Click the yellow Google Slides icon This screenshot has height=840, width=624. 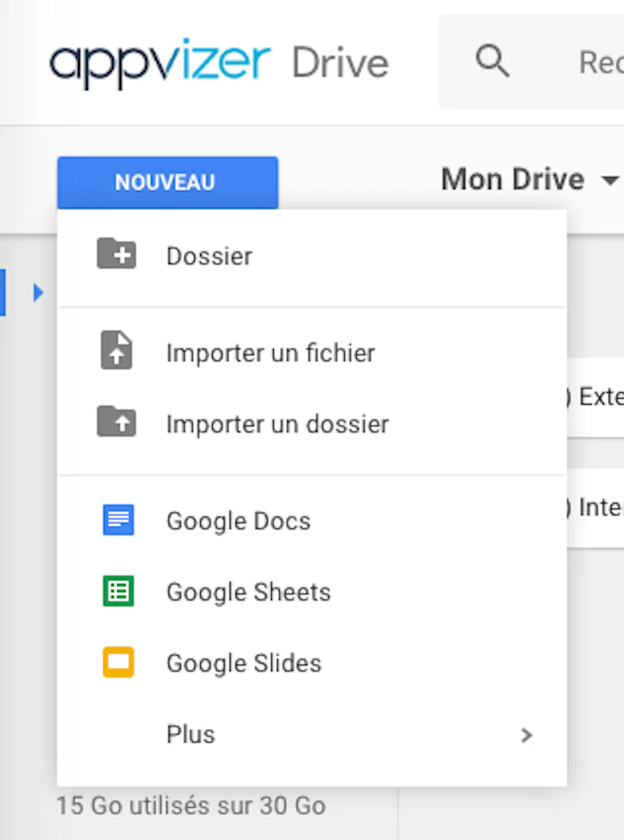tap(118, 662)
